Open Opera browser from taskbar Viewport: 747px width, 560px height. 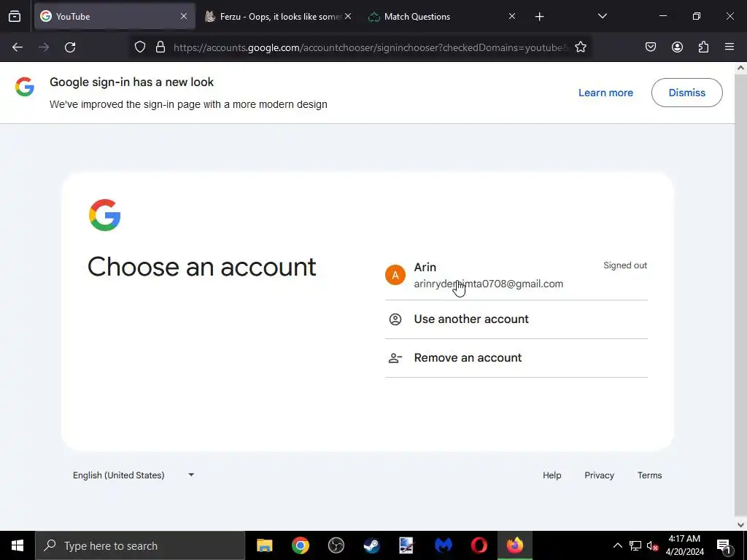point(479,545)
